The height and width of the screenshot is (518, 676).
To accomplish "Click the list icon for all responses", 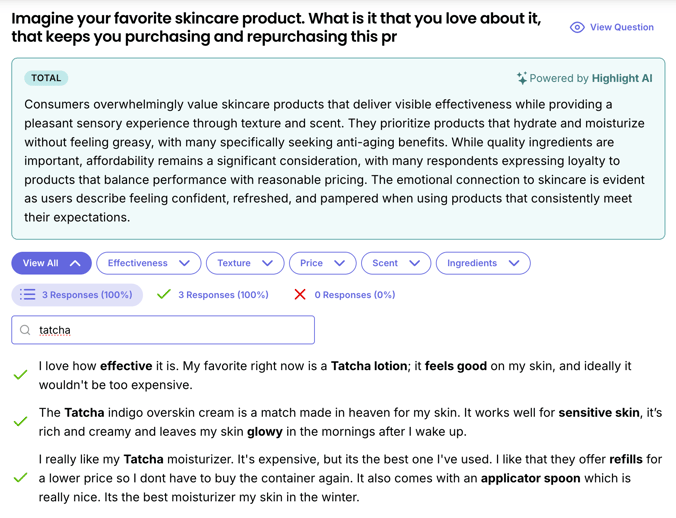I will coord(28,295).
